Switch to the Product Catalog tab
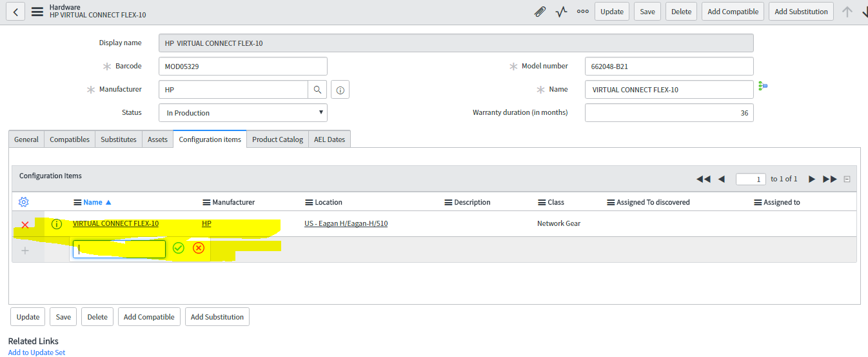This screenshot has height=357, width=868. coord(277,139)
